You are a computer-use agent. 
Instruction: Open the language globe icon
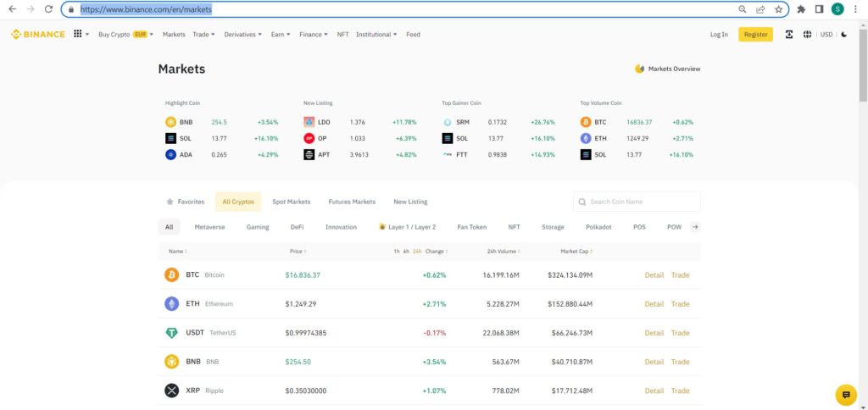[x=807, y=34]
